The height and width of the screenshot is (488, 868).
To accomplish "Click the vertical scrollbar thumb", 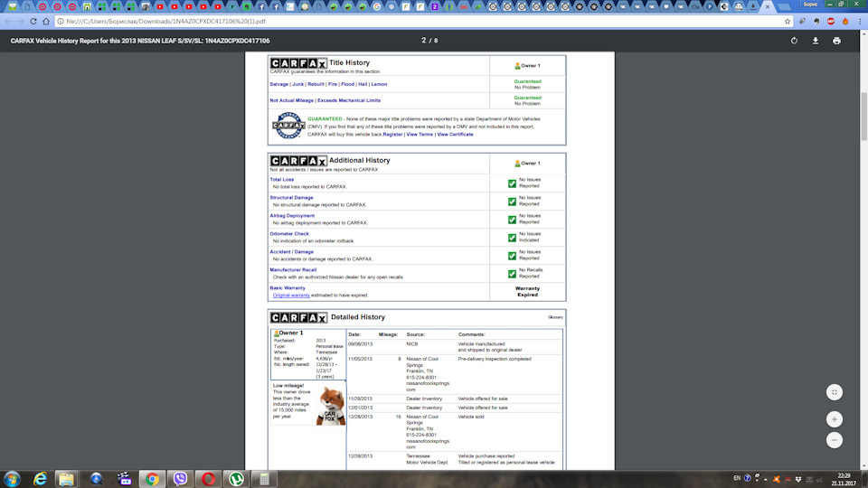I will tap(863, 117).
